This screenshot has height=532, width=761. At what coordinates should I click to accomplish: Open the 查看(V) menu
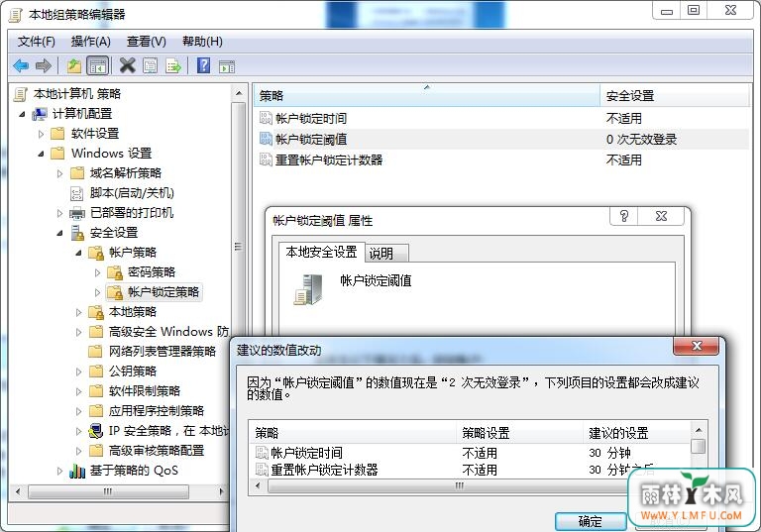click(146, 42)
